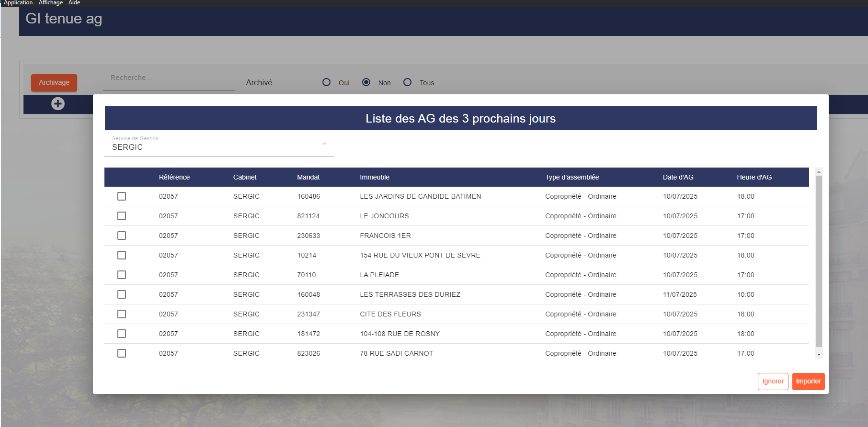Click mandat number 181472
This screenshot has height=427, width=868.
[x=308, y=334]
